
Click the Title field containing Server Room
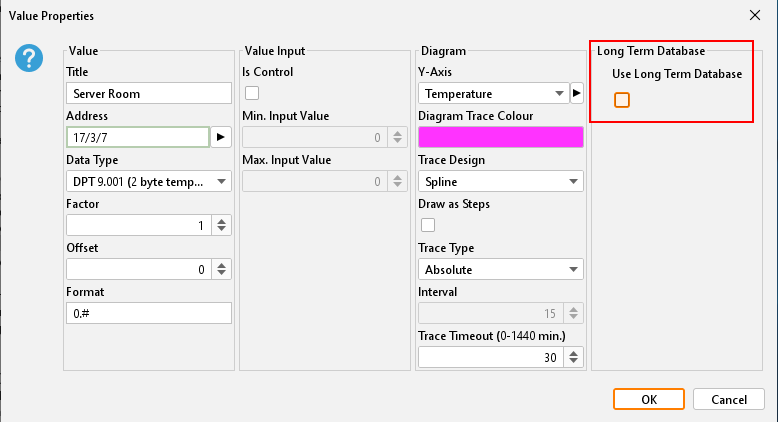[149, 93]
